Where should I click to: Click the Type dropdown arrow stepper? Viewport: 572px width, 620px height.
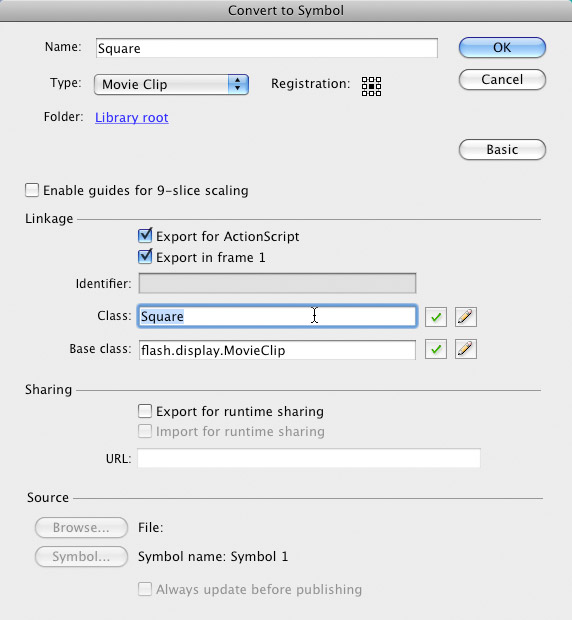click(238, 84)
